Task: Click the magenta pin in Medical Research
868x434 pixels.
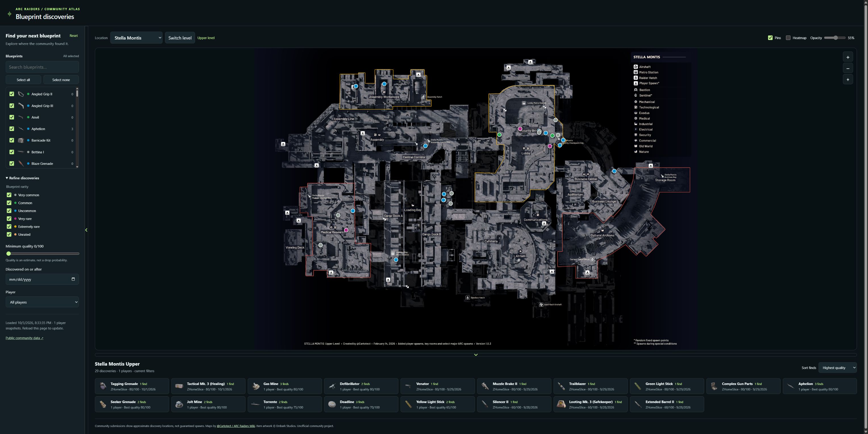Action: pyautogui.click(x=346, y=230)
